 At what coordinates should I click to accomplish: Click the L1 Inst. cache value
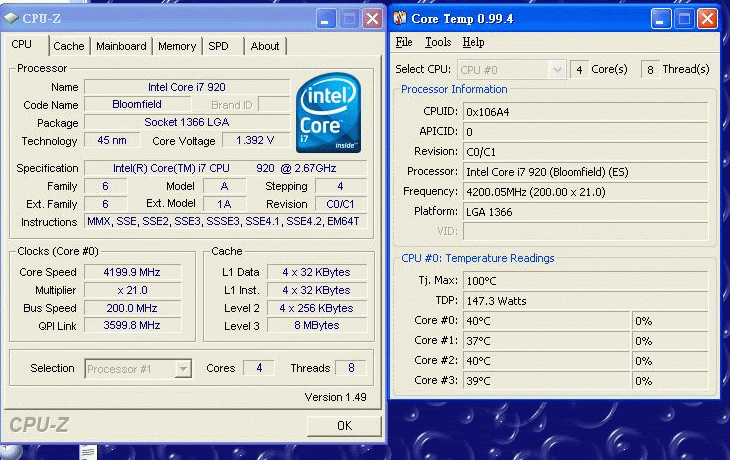[x=317, y=290]
